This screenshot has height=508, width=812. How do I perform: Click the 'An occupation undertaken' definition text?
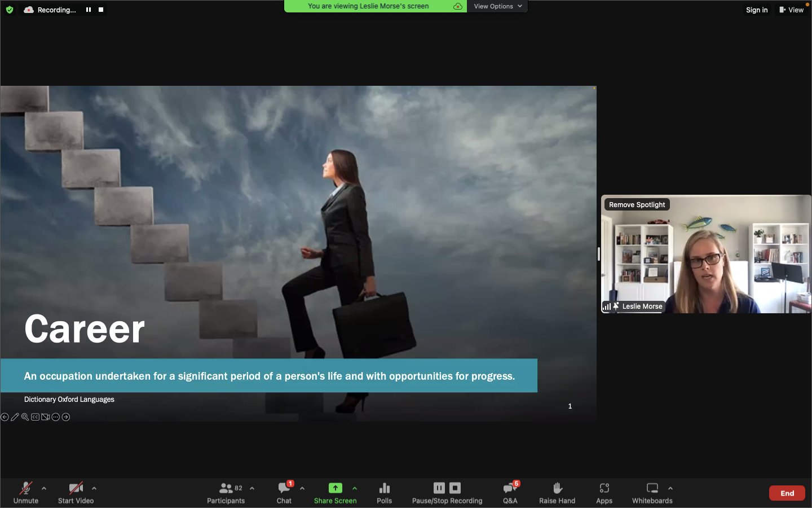coord(270,376)
